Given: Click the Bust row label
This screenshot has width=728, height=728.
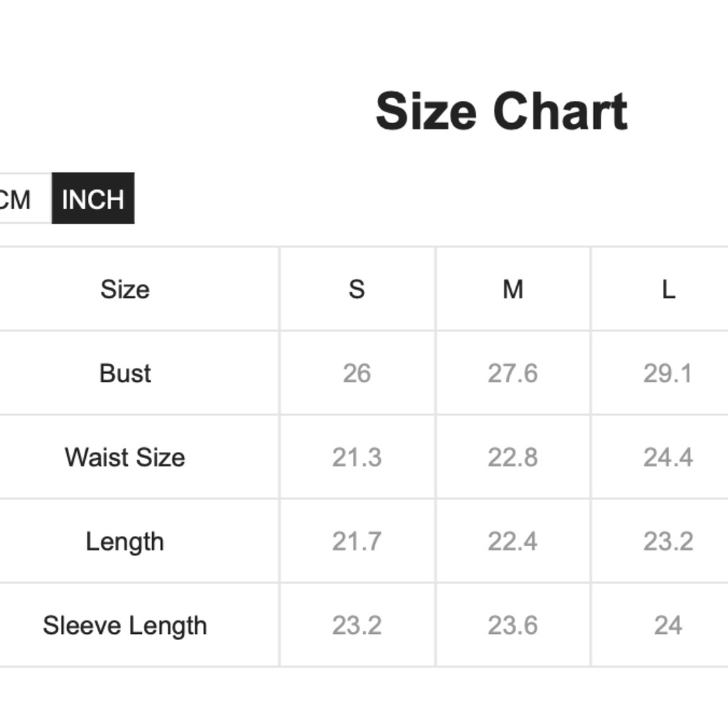Looking at the screenshot, I should point(125,373).
